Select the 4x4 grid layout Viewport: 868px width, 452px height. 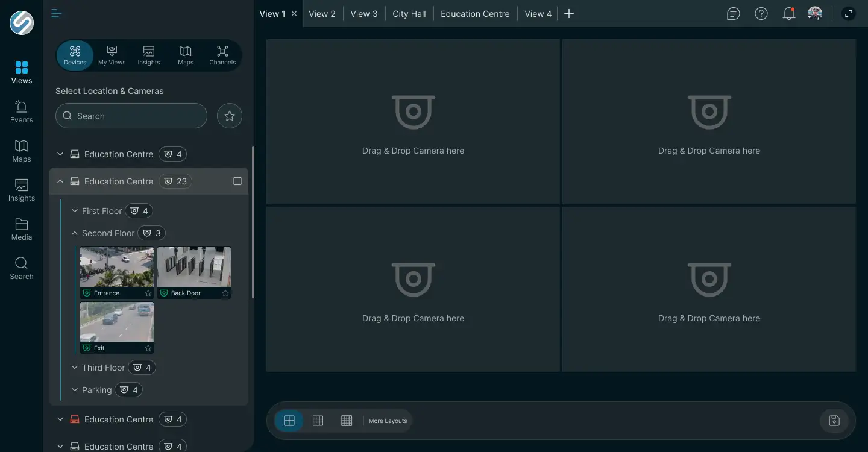tap(347, 421)
